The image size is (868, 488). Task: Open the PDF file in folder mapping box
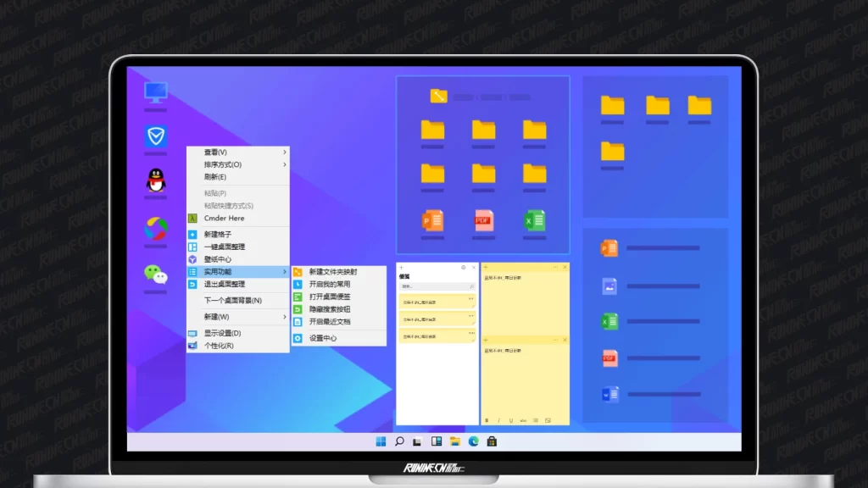pos(483,220)
